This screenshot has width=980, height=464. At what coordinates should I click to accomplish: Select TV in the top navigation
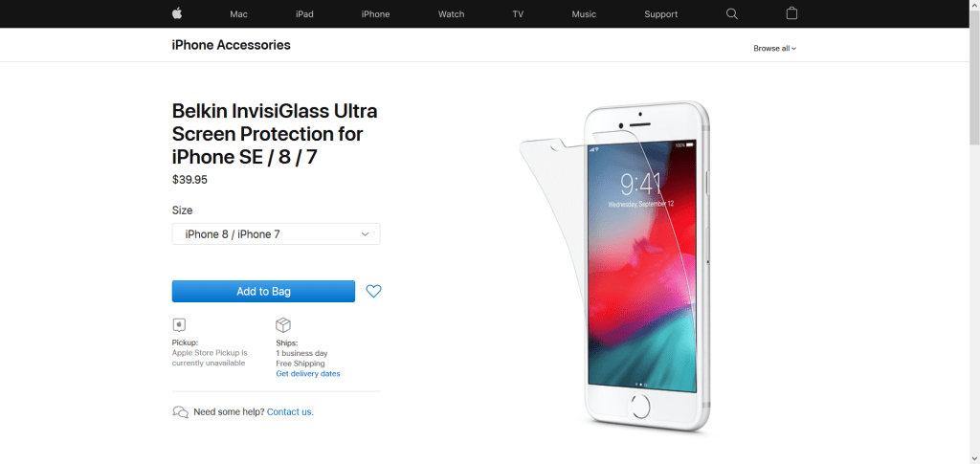tap(518, 13)
